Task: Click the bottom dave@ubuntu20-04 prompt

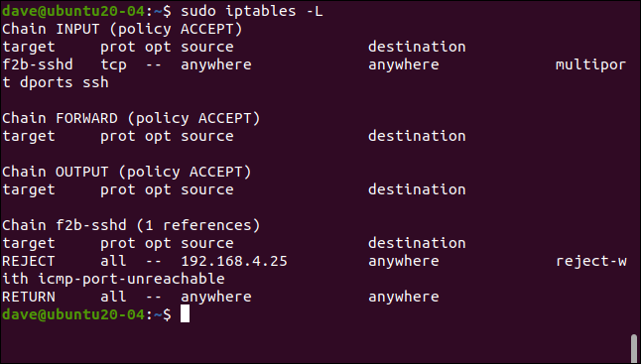Action: point(73,314)
